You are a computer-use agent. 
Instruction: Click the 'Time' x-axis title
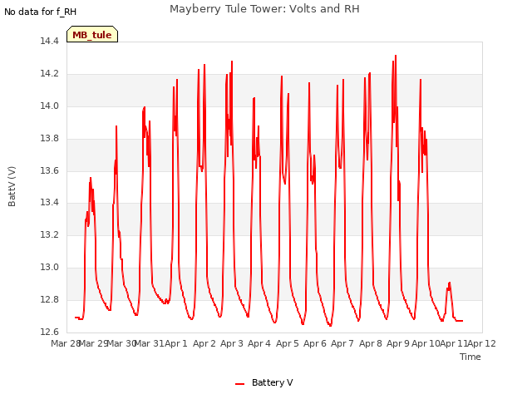pyautogui.click(x=470, y=357)
